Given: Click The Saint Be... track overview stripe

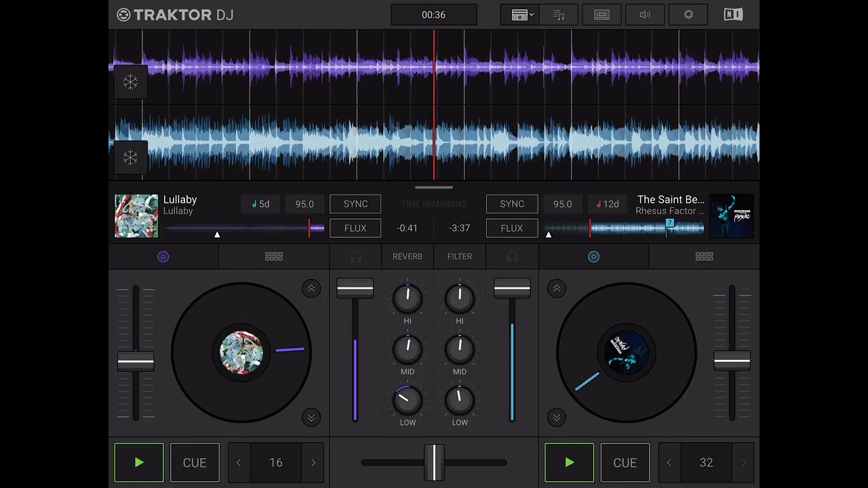Looking at the screenshot, I should pyautogui.click(x=624, y=228).
